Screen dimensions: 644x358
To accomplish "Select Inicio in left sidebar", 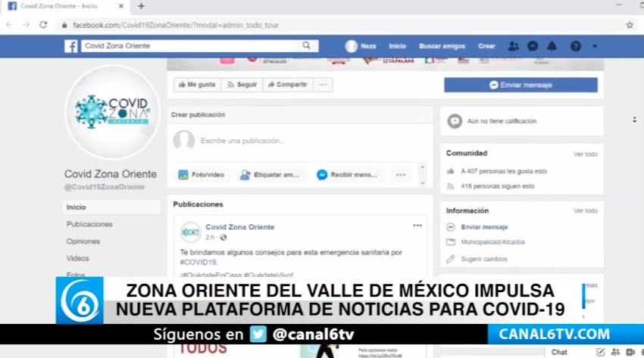I will (x=111, y=207).
